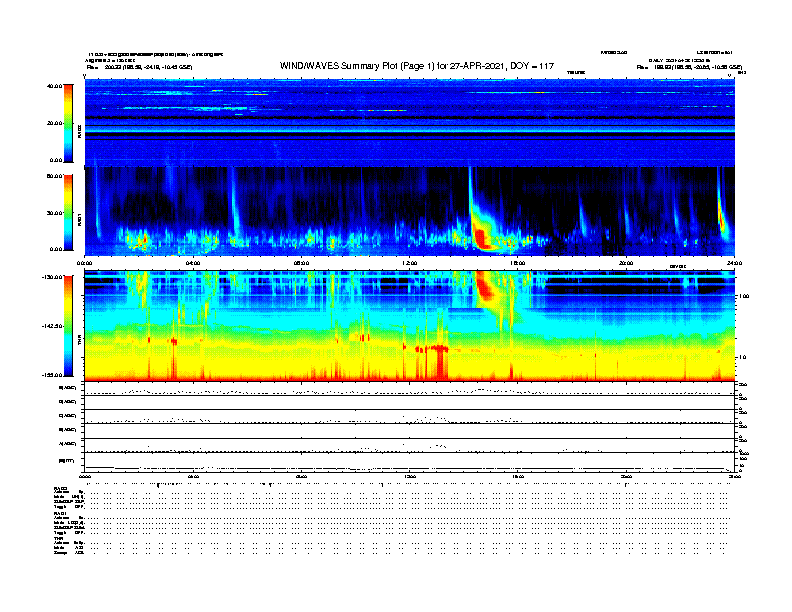Click the 10 frequency label right of TNR
This screenshot has height=612, width=792.
click(x=744, y=357)
